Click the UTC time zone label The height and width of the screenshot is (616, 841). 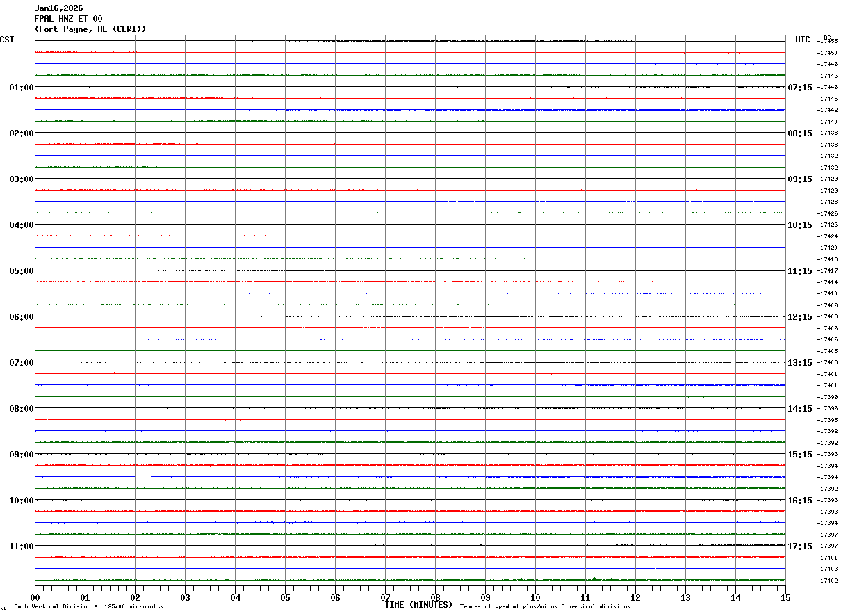click(x=803, y=40)
